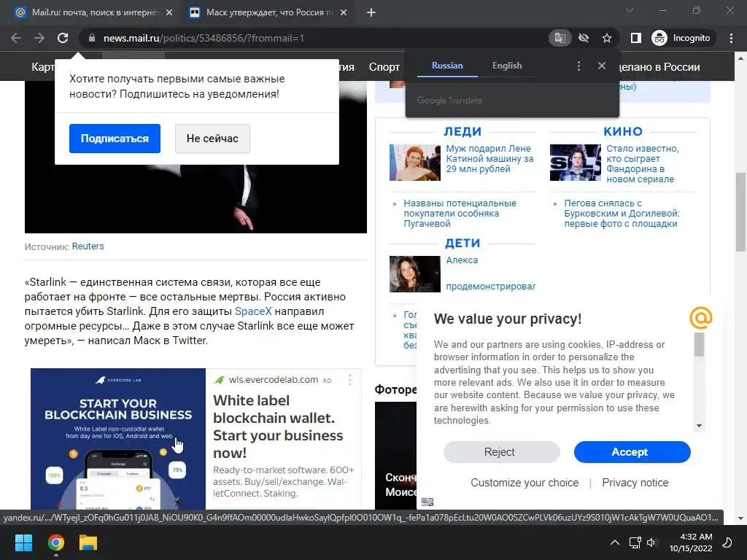Open translate popup options menu
747x560 pixels.
(578, 66)
